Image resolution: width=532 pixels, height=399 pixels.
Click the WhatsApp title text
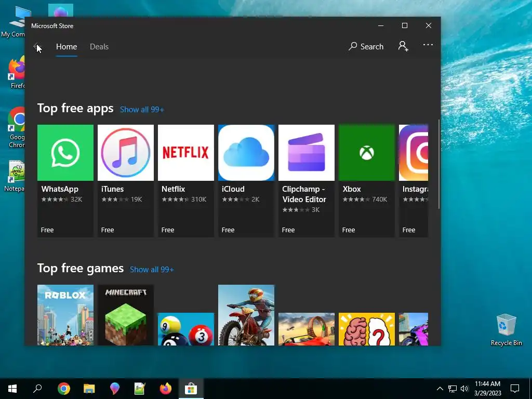click(x=60, y=189)
